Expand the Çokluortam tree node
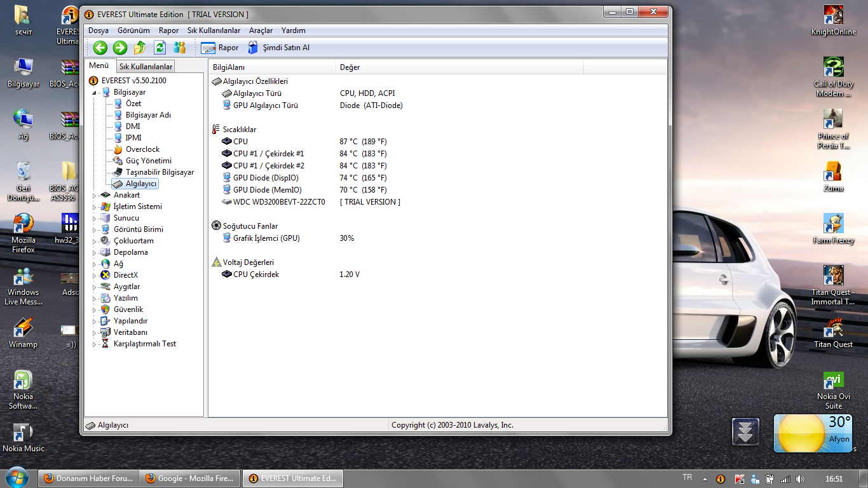 click(x=95, y=241)
